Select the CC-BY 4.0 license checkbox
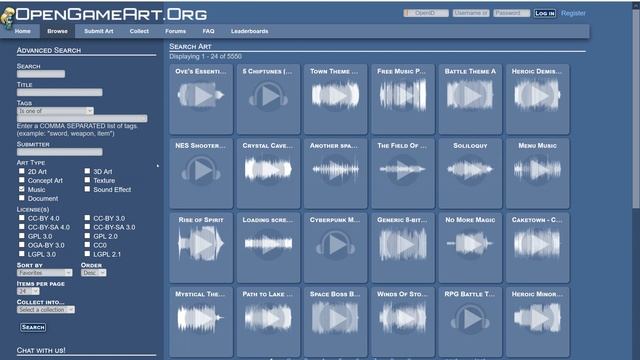640x360 pixels. click(22, 218)
